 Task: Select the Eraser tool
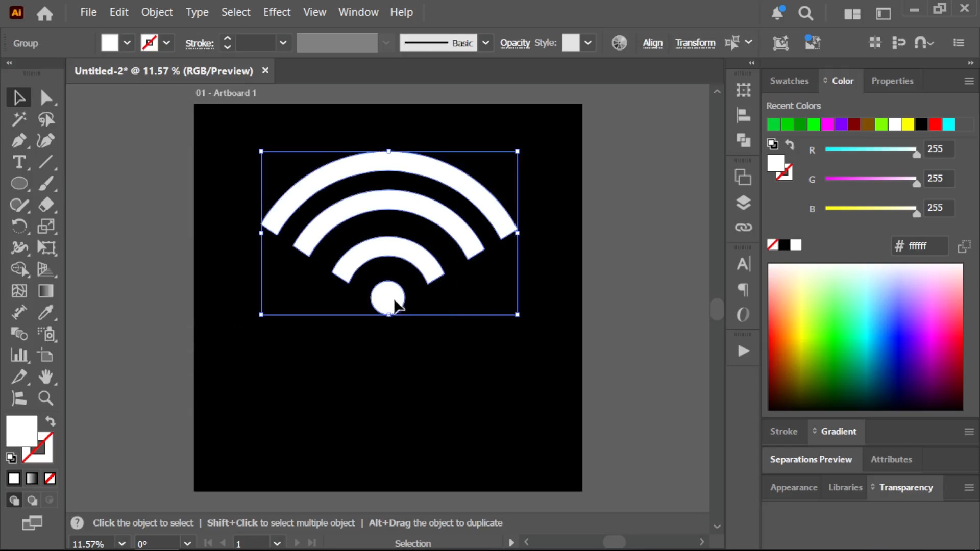46,205
